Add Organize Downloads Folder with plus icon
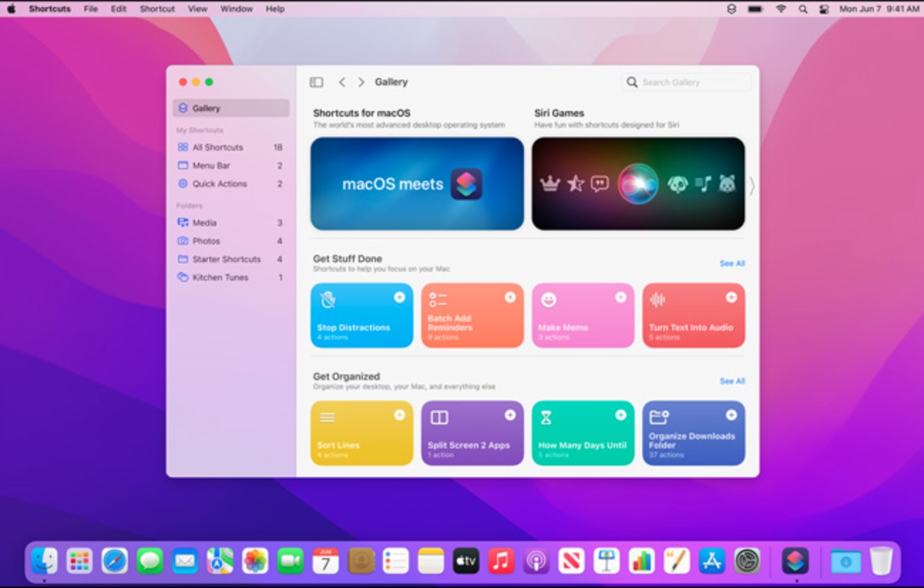Image resolution: width=924 pixels, height=588 pixels. 731,415
